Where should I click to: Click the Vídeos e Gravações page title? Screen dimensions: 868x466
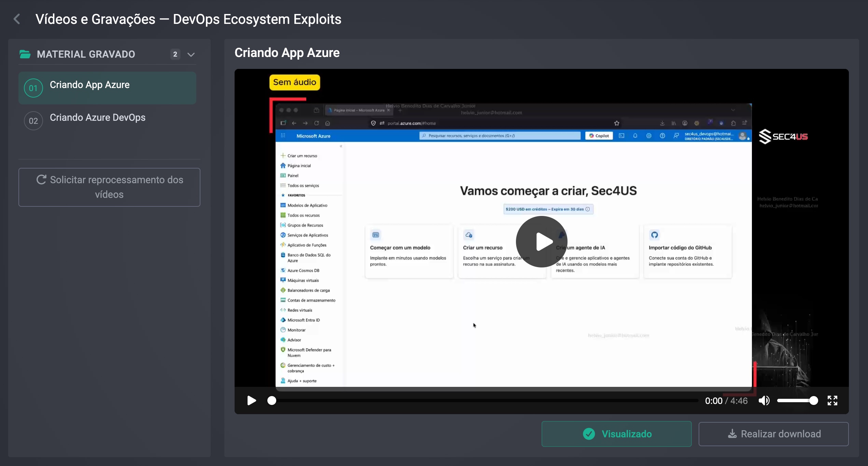click(188, 19)
